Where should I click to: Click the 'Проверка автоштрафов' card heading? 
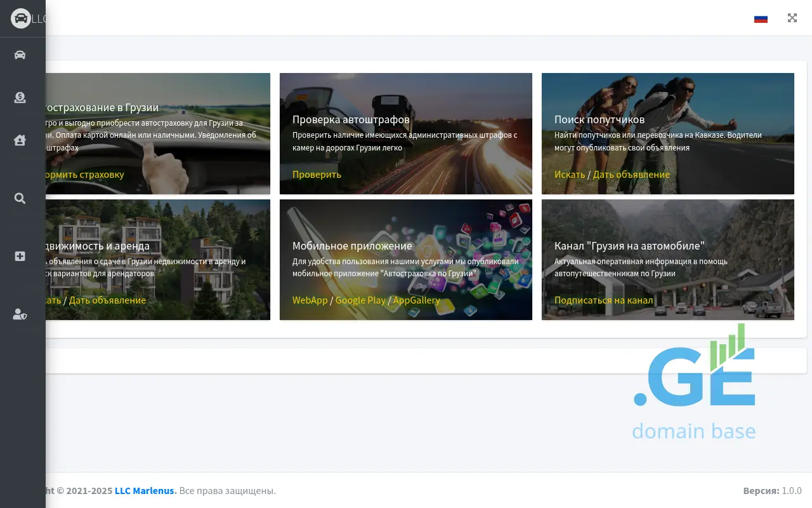(351, 119)
